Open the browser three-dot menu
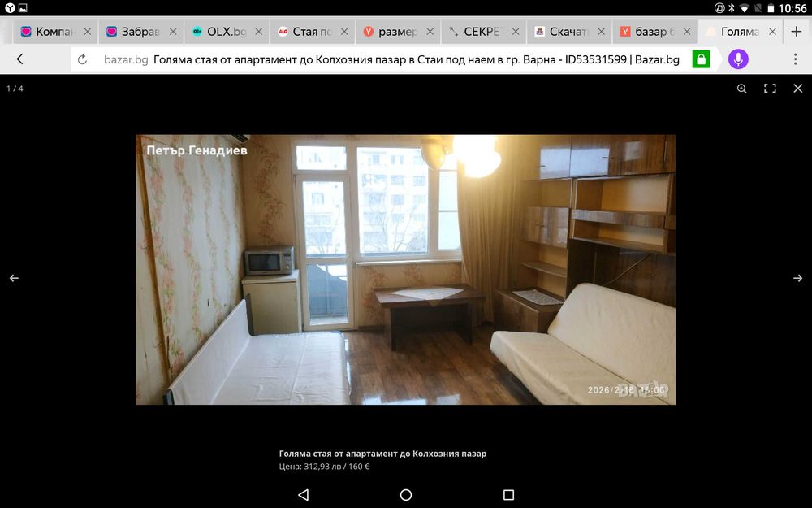The width and height of the screenshot is (812, 508). (x=796, y=59)
